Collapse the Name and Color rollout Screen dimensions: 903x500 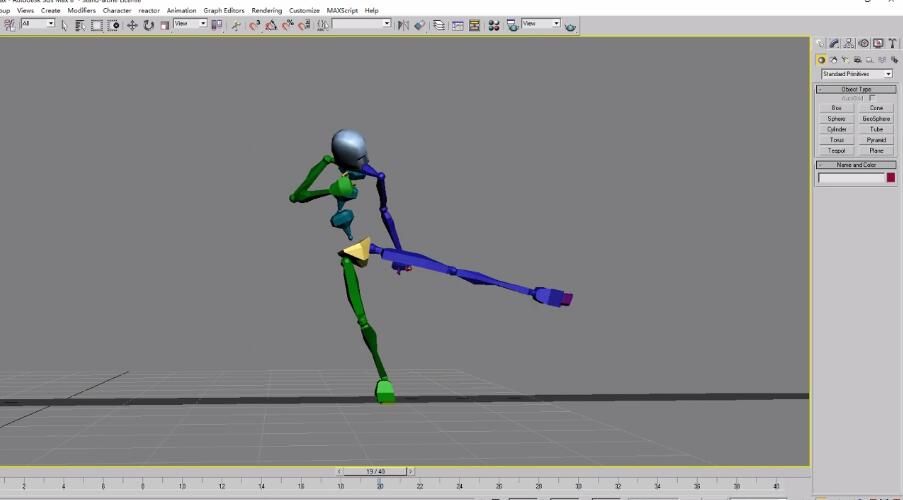click(x=856, y=165)
